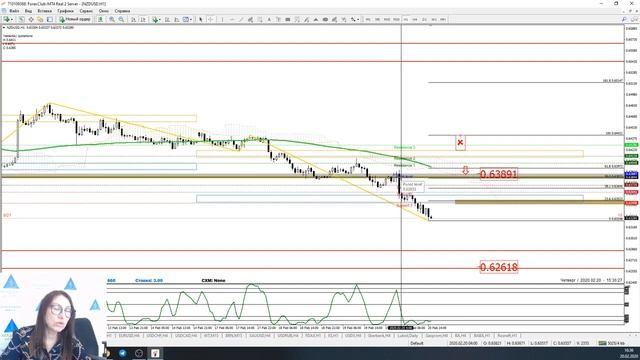Switch to Sberbank,H4 chart tab
The width and height of the screenshot is (640, 360).
pos(379,336)
